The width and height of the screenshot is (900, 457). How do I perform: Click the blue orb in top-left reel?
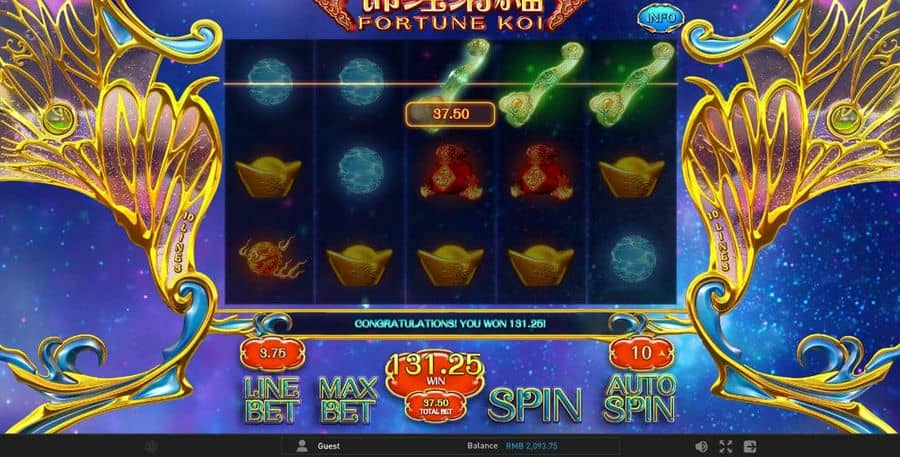coord(270,81)
